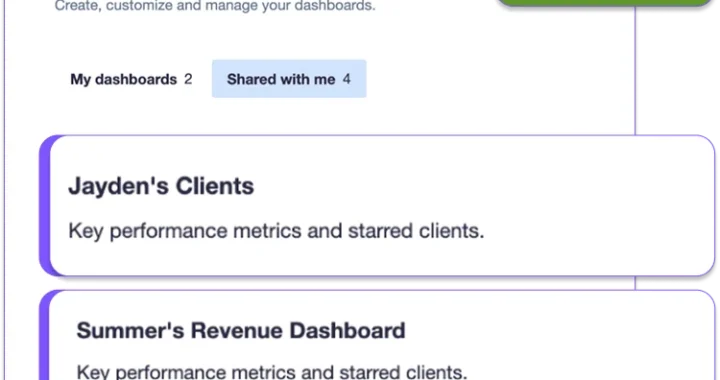The height and width of the screenshot is (380, 720).
Task: Click the Create, customize and manage subtitle text
Action: tap(215, 6)
